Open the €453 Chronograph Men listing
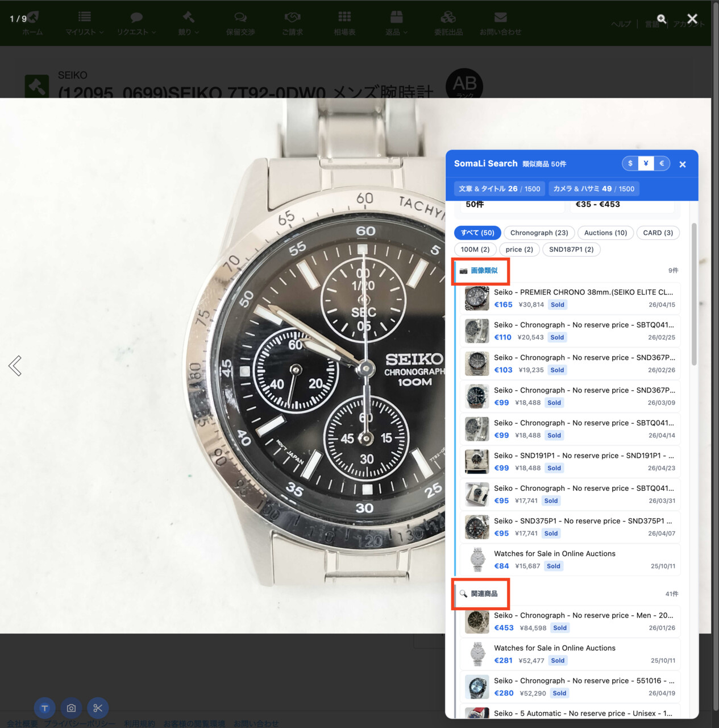Viewport: 719px width, 728px height. click(570, 622)
